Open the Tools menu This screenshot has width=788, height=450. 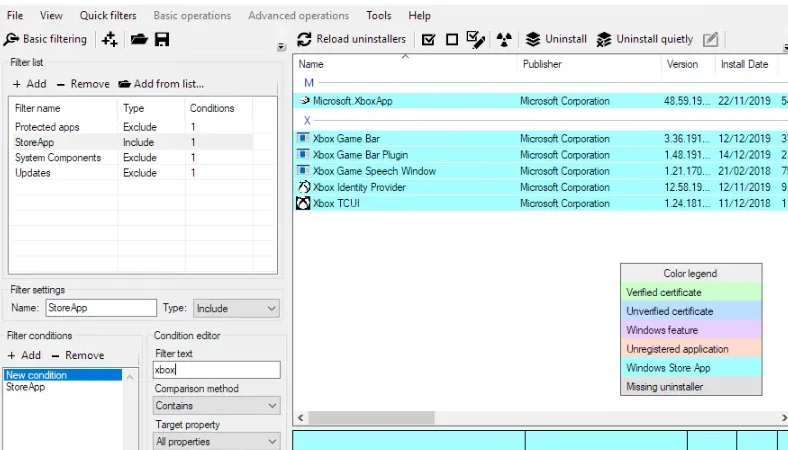click(x=378, y=16)
